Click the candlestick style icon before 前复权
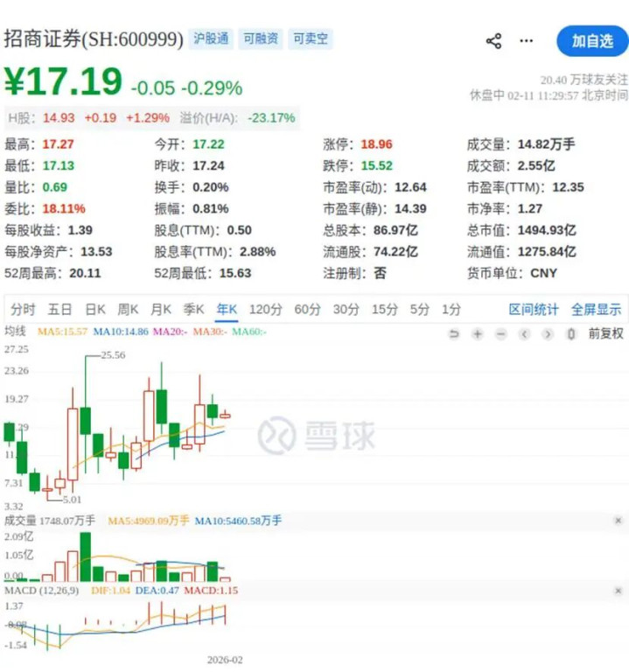 [x=570, y=333]
